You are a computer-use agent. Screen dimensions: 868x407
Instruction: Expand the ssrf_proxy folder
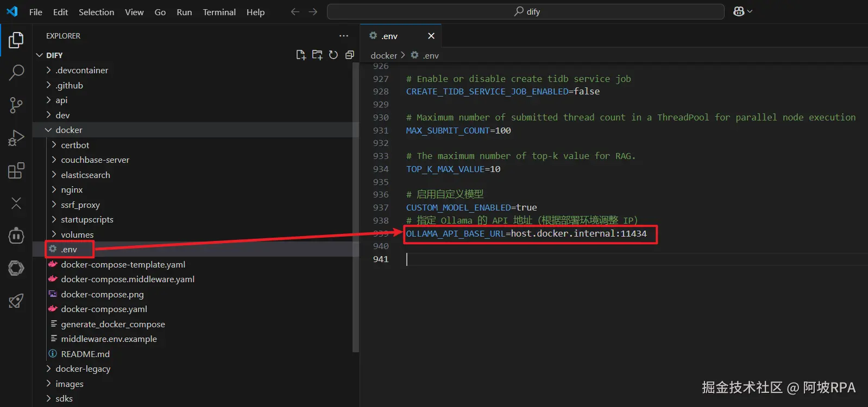[x=196, y=205]
